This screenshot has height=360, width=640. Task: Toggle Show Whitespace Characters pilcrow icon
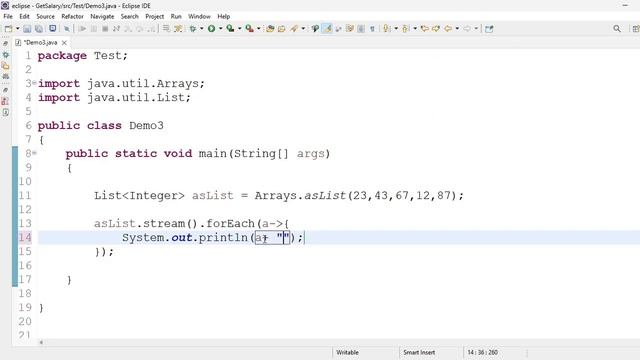(x=372, y=29)
